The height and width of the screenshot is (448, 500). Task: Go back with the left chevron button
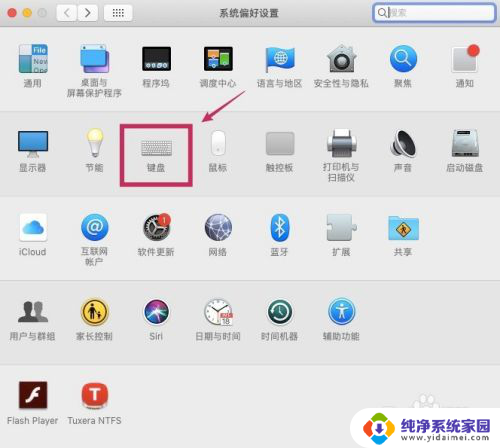pyautogui.click(x=67, y=13)
